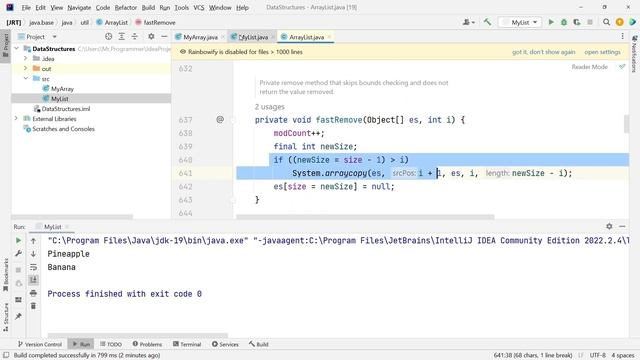Open editor tabs more options icon

click(x=622, y=36)
